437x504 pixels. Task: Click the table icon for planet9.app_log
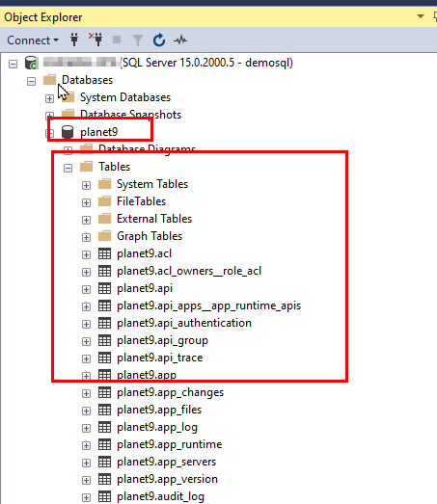(x=104, y=427)
